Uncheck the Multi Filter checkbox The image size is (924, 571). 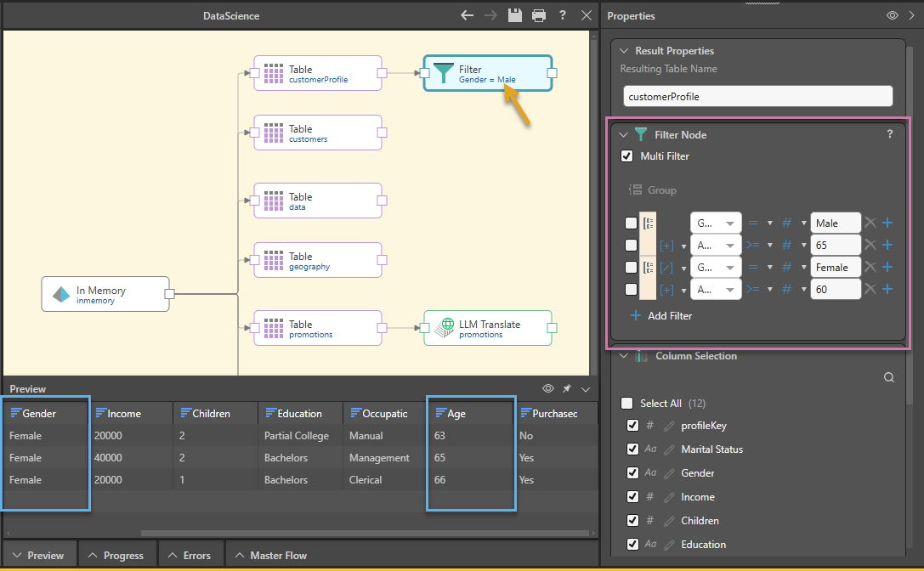[x=627, y=156]
